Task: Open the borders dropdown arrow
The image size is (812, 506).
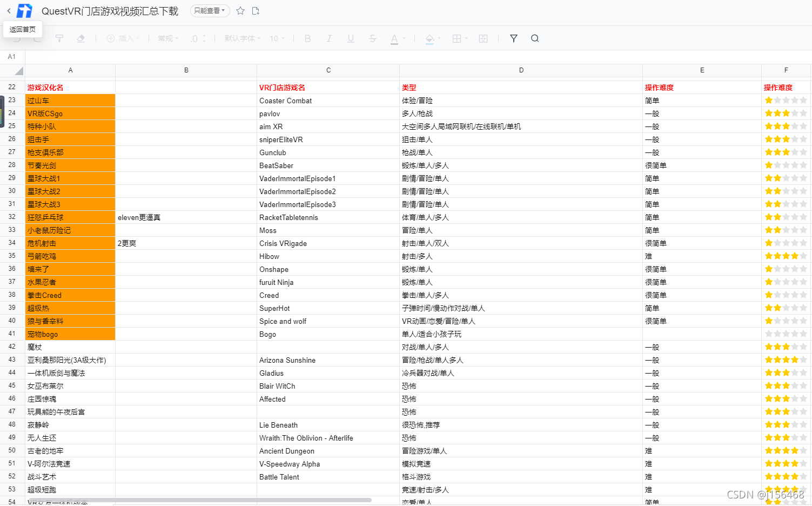Action: 466,38
